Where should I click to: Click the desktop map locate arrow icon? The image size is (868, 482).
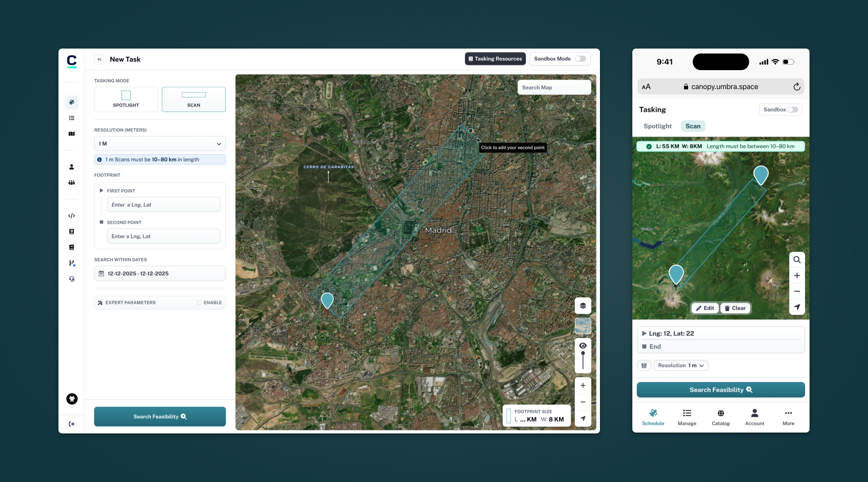583,419
